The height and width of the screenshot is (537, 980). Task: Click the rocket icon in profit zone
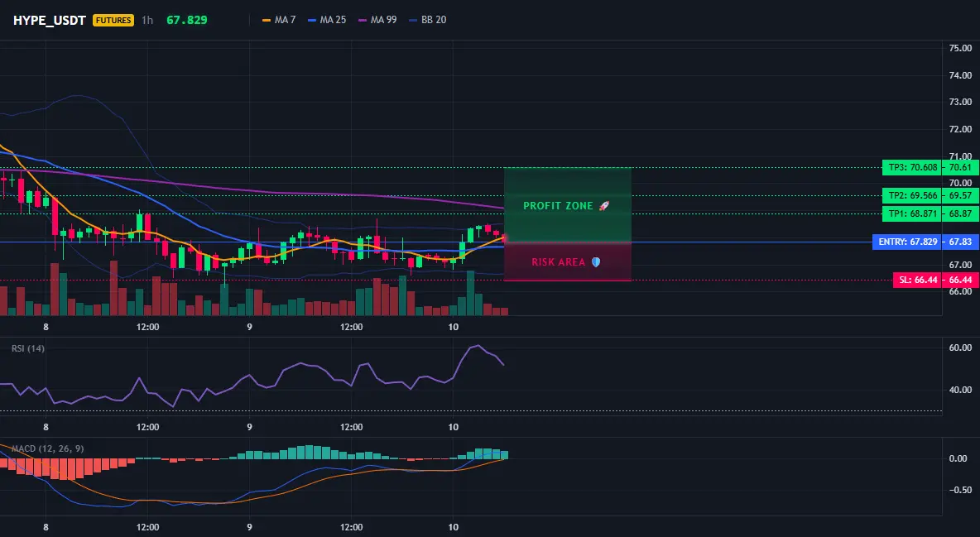(603, 206)
